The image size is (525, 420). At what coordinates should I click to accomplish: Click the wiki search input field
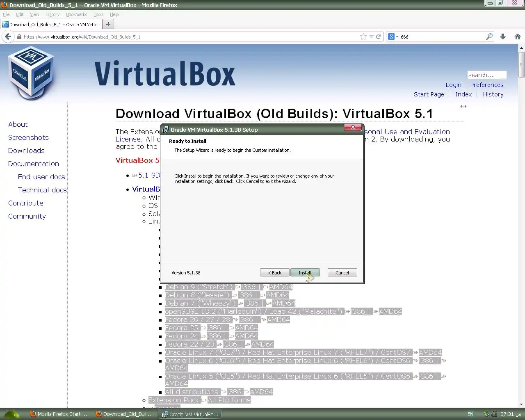[x=487, y=75]
